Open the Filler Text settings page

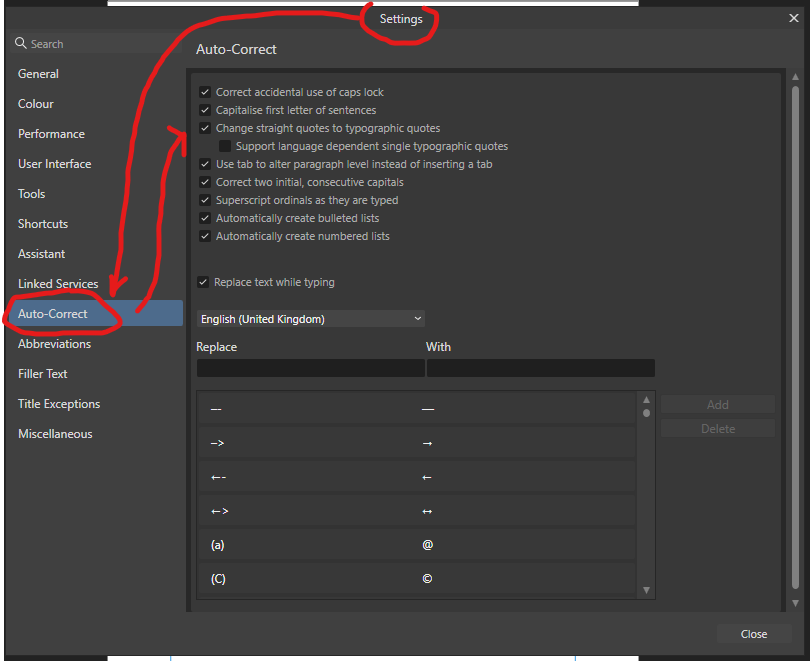click(42, 373)
